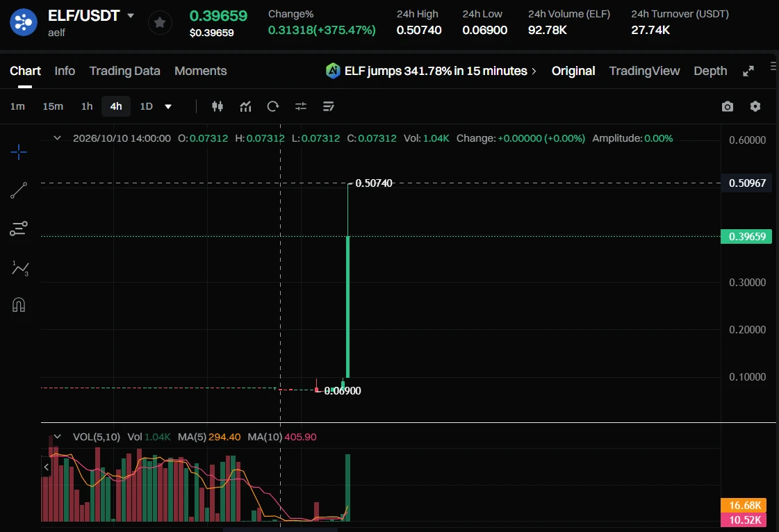Switch to Original chart view
The image size is (779, 532).
click(x=573, y=71)
